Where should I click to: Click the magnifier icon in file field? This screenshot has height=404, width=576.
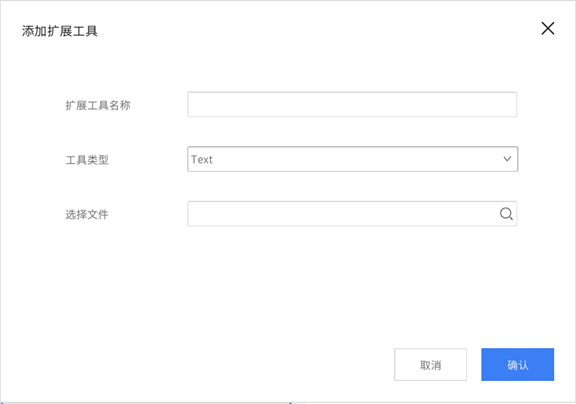coord(506,213)
